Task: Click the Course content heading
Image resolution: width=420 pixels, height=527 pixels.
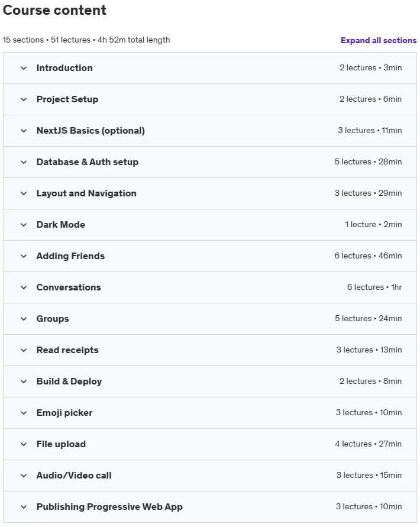Action: 54,10
